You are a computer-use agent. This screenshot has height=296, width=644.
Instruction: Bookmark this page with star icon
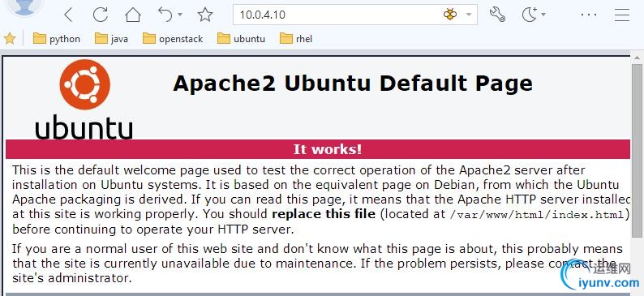205,15
